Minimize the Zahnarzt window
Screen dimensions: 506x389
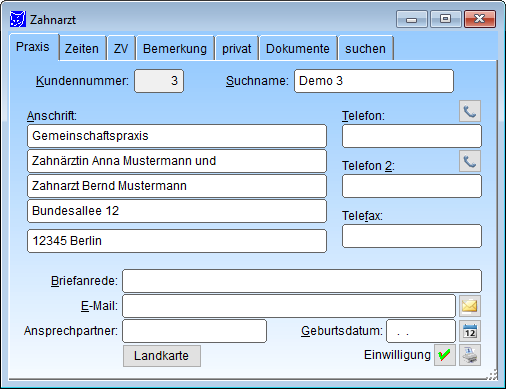pyautogui.click(x=412, y=19)
